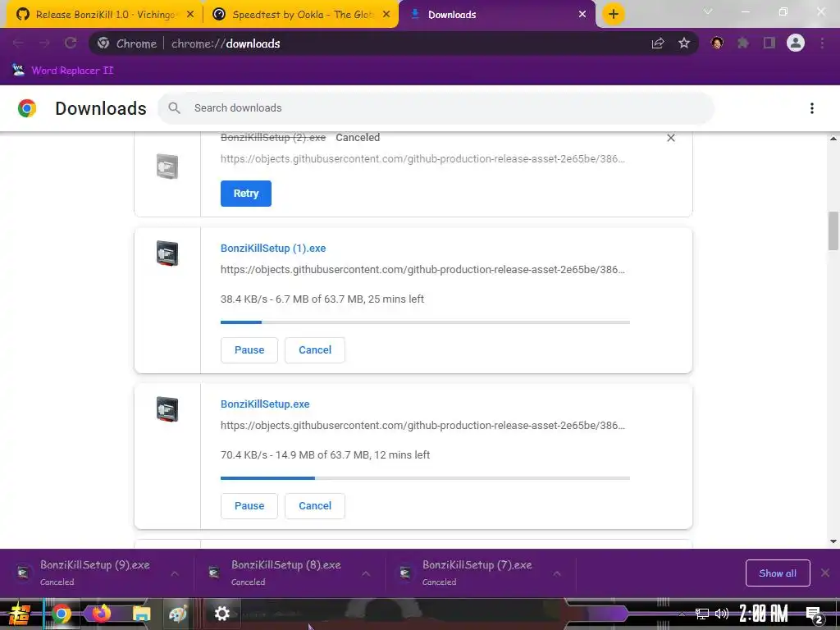The height and width of the screenshot is (630, 840).
Task: Click the forward navigation arrow
Action: pyautogui.click(x=44, y=43)
